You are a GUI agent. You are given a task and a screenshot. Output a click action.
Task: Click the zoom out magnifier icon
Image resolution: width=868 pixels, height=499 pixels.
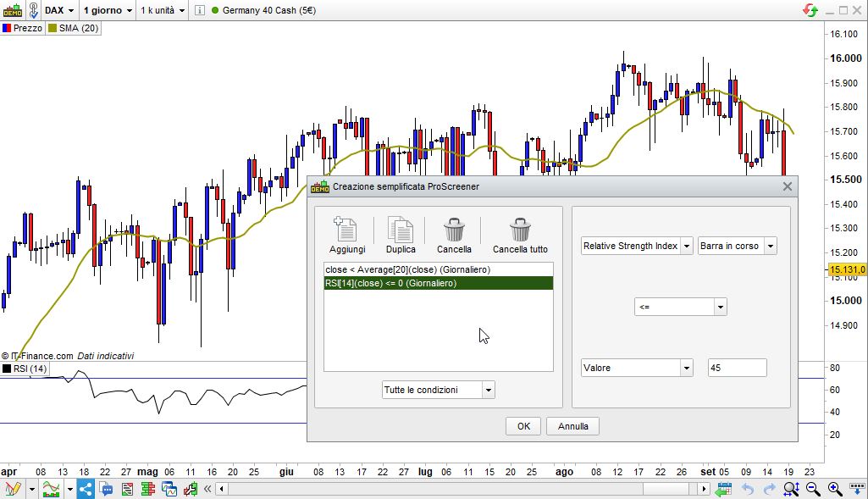(813, 489)
